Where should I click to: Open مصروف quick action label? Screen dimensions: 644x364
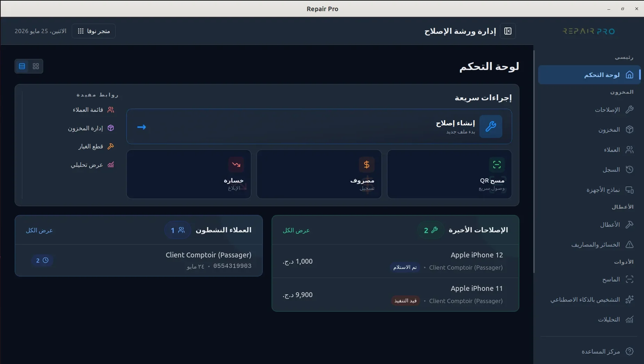click(362, 180)
